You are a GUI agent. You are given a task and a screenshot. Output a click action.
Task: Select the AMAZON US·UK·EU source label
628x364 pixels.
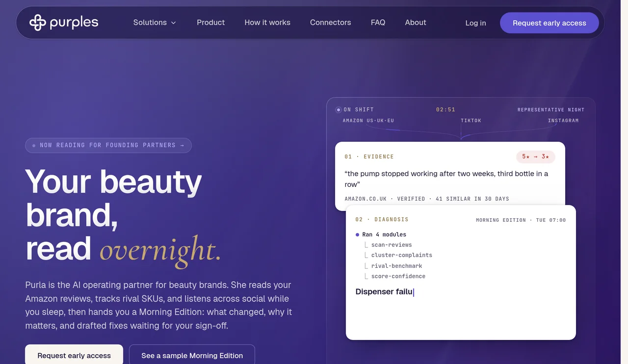[368, 121]
